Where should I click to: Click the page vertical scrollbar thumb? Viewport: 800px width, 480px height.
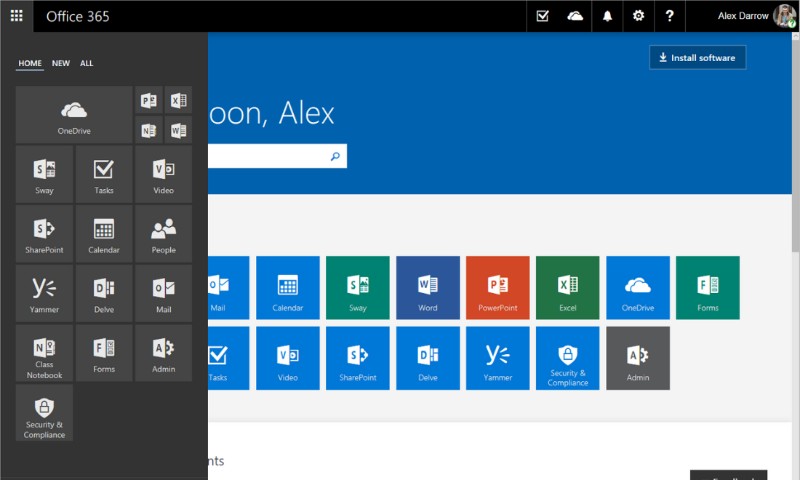tap(795, 148)
